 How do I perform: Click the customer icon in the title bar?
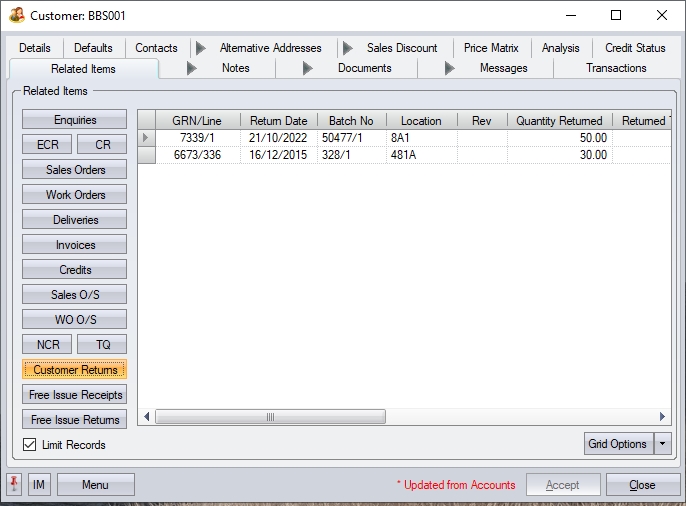[x=16, y=16]
